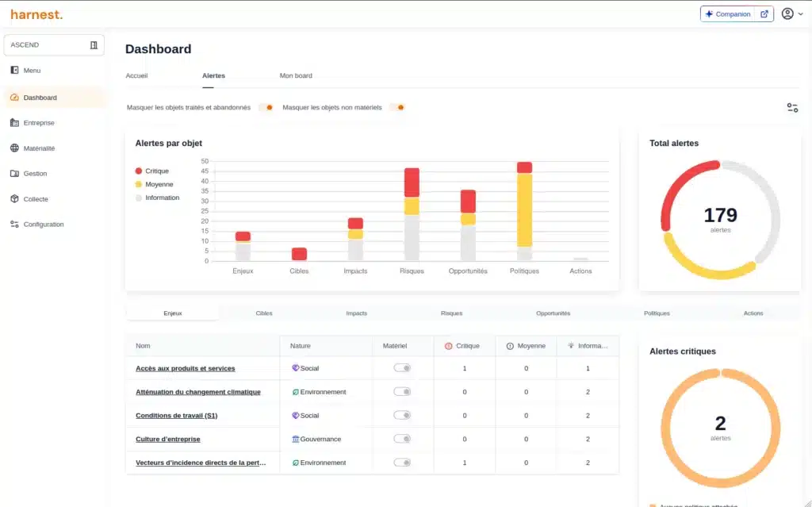Open Culture d'entreprise link
The height and width of the screenshot is (507, 812).
point(168,439)
